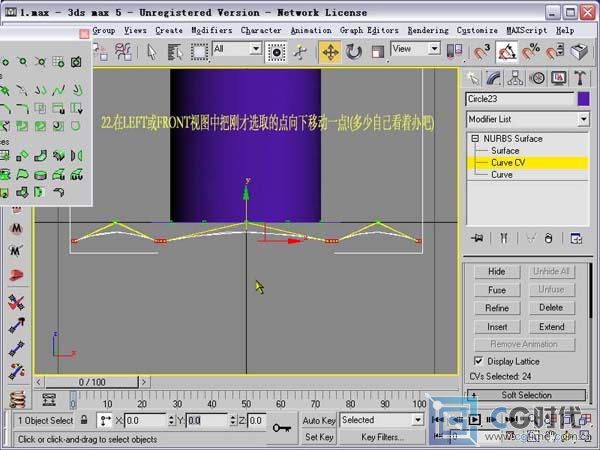Open the Views menu

coord(135,30)
